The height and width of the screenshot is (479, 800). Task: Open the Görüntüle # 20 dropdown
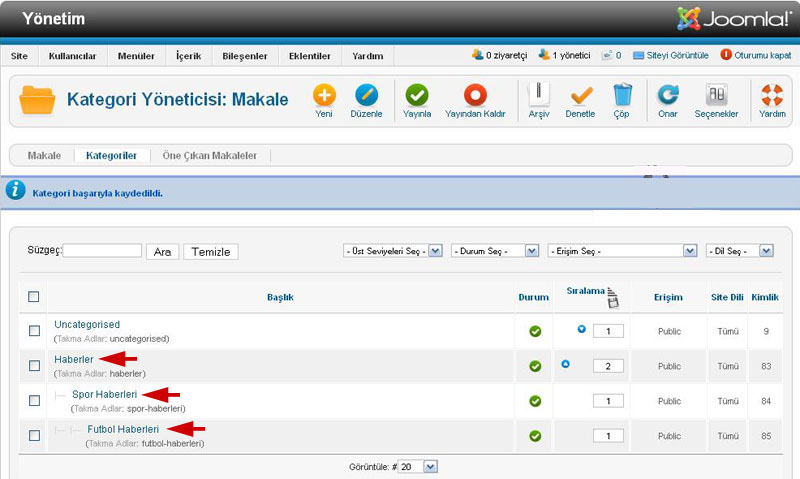pos(417,467)
